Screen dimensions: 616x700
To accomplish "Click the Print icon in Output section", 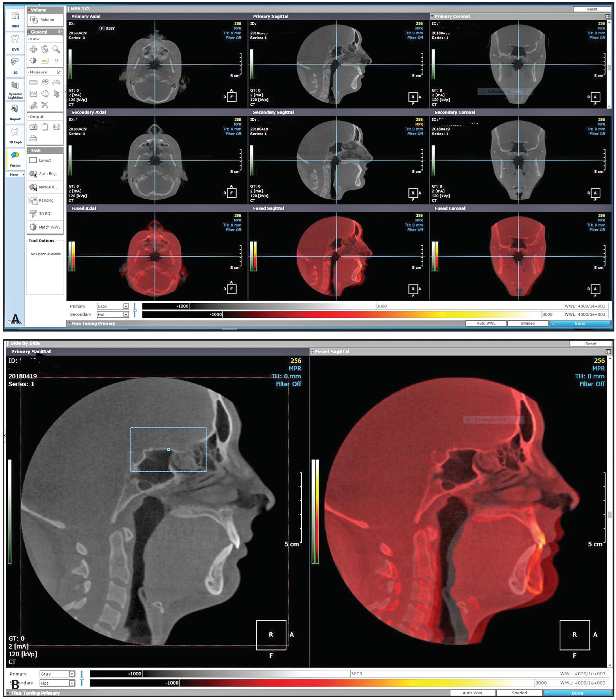I will tap(33, 138).
